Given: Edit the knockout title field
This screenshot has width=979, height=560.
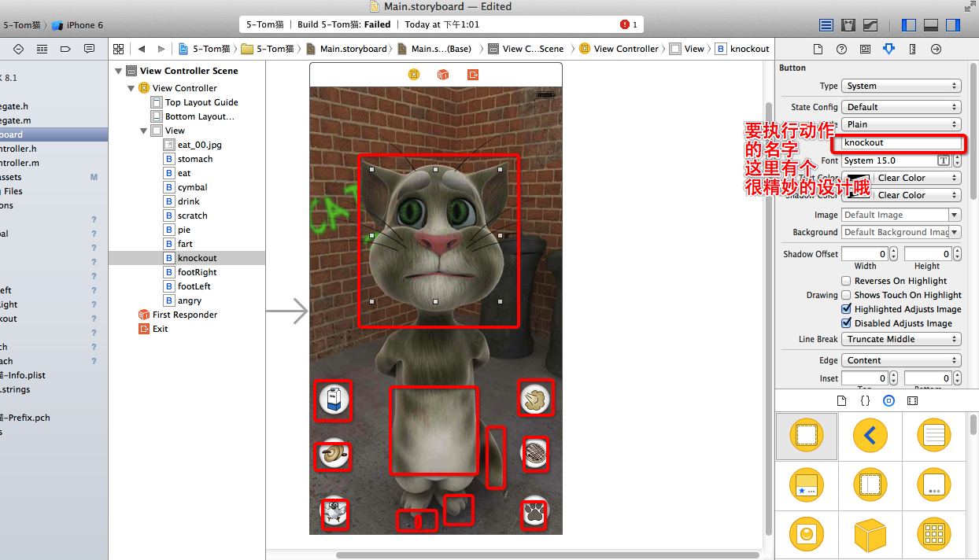Looking at the screenshot, I should click(901, 143).
